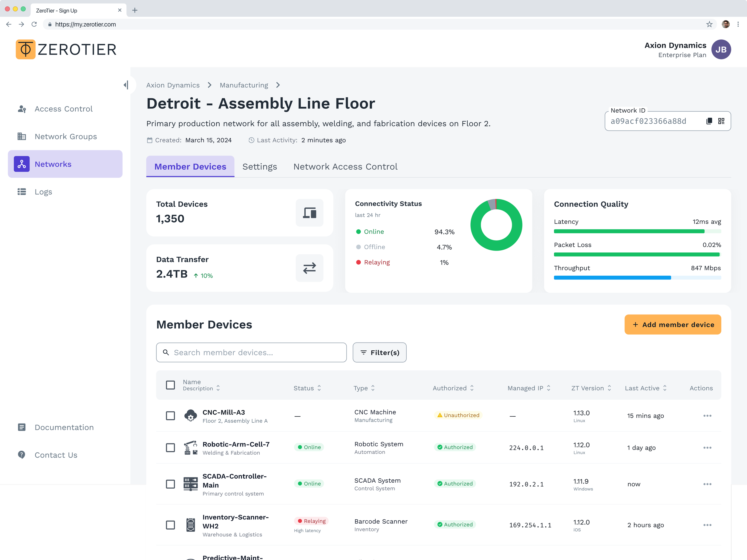Show the Network ID QR code
This screenshot has width=747, height=560.
[721, 121]
